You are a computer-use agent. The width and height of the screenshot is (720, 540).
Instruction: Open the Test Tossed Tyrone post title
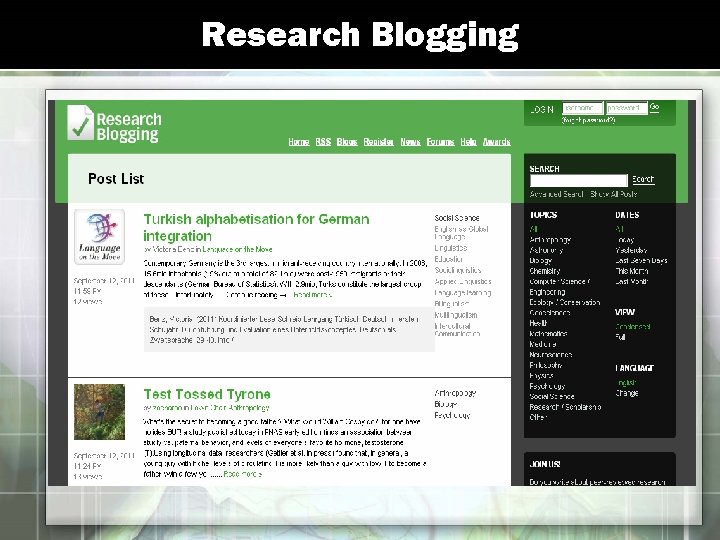(207, 394)
